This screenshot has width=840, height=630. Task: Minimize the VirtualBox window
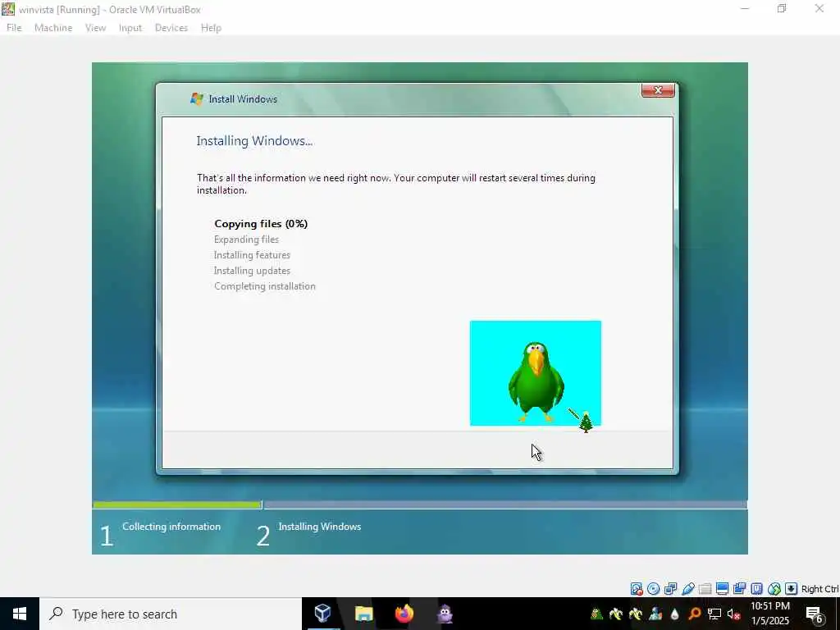tap(745, 8)
